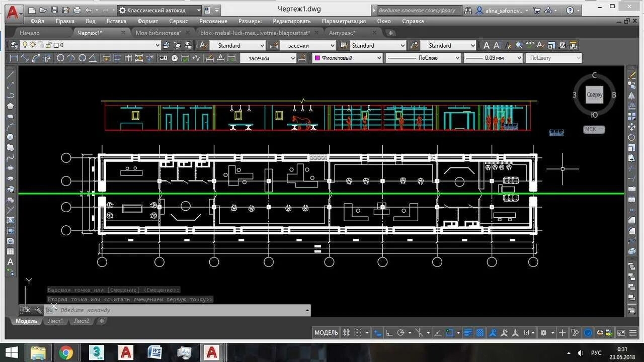Toggle object snap tracking

438,333
